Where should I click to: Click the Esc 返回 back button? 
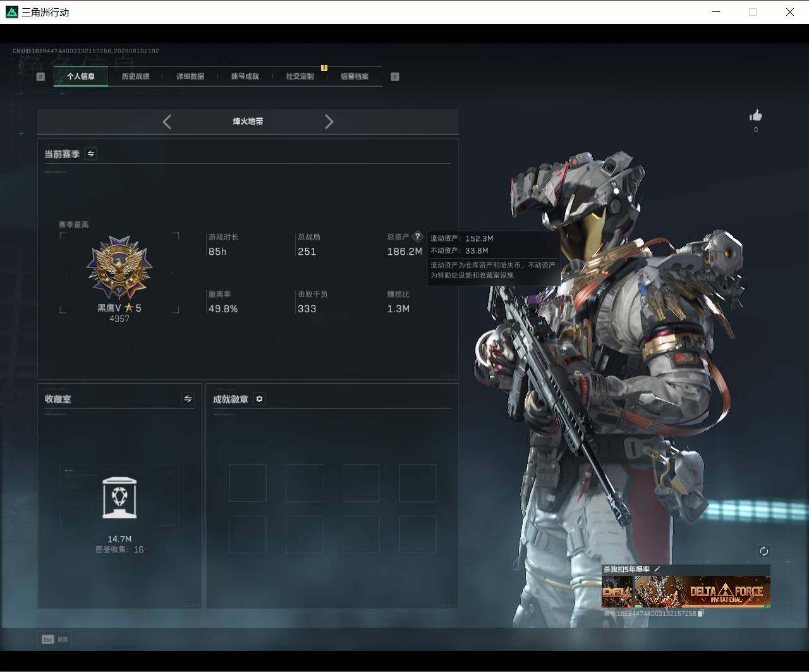click(x=55, y=639)
